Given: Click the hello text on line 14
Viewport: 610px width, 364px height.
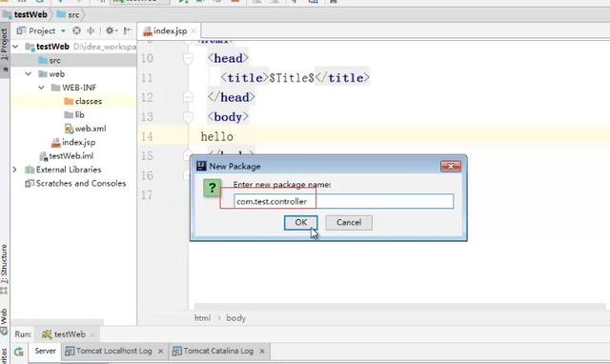Looking at the screenshot, I should click(x=216, y=136).
